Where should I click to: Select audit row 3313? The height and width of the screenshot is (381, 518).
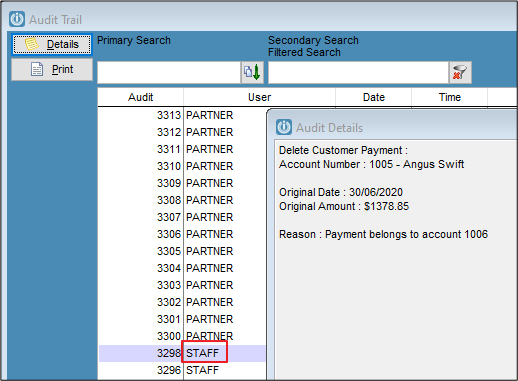tap(182, 115)
